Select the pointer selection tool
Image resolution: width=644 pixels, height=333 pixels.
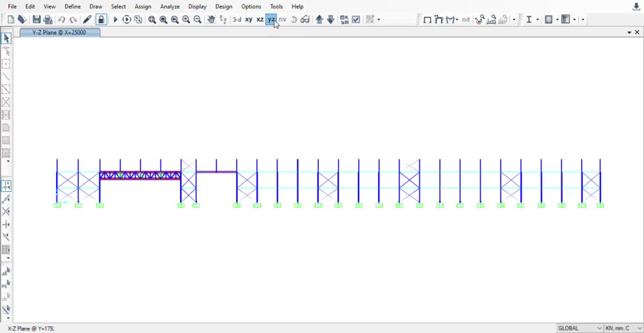click(6, 38)
